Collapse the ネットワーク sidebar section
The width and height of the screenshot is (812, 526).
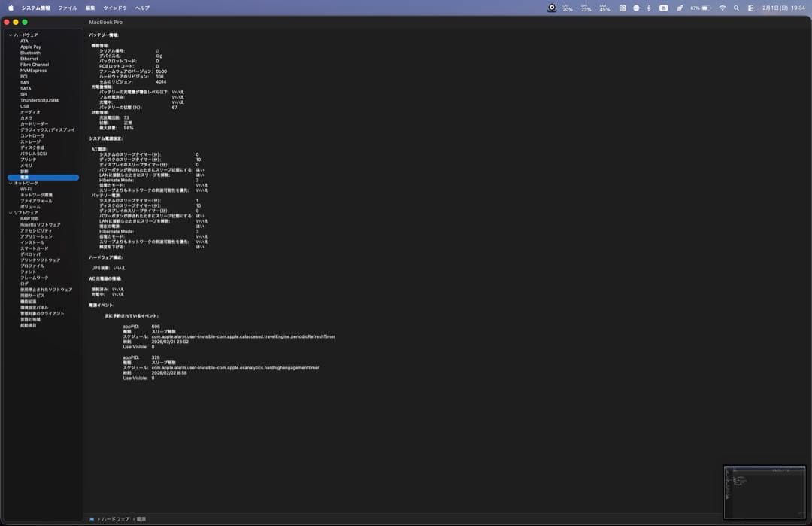pos(11,184)
